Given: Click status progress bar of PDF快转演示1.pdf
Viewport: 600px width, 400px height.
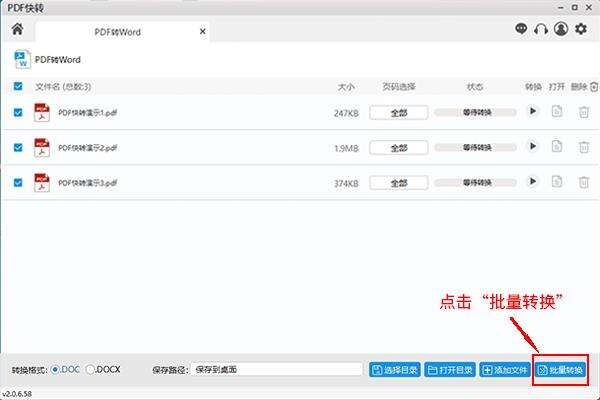Looking at the screenshot, I should pyautogui.click(x=475, y=113).
